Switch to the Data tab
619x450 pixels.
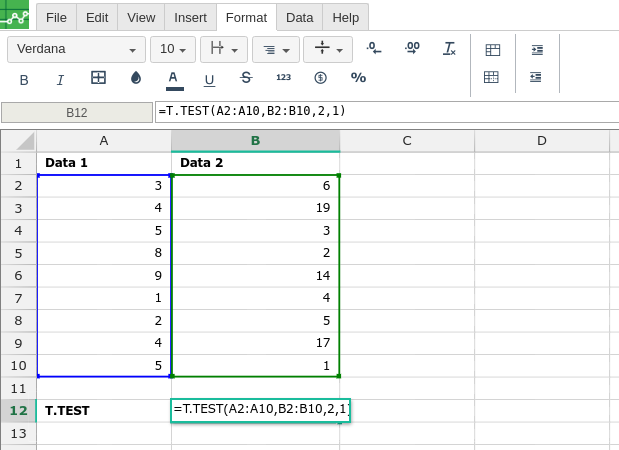(299, 17)
